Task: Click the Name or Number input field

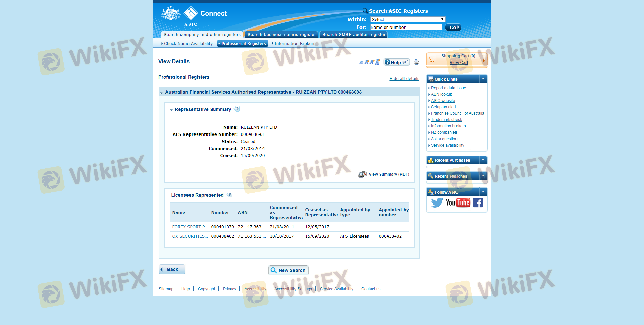Action: click(406, 27)
